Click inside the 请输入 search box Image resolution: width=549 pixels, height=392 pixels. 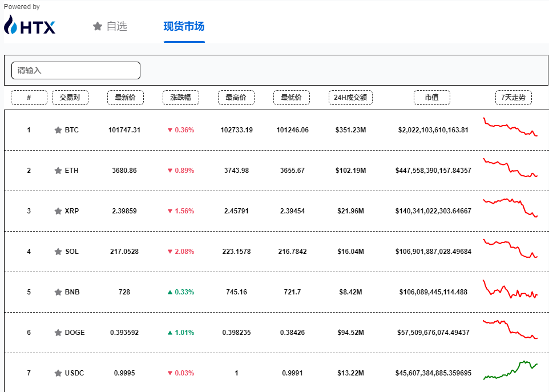(76, 70)
